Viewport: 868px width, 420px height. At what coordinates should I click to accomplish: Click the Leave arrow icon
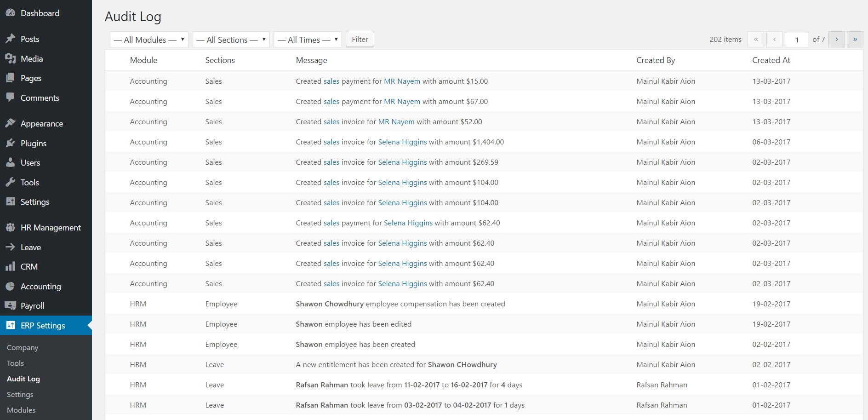point(10,247)
